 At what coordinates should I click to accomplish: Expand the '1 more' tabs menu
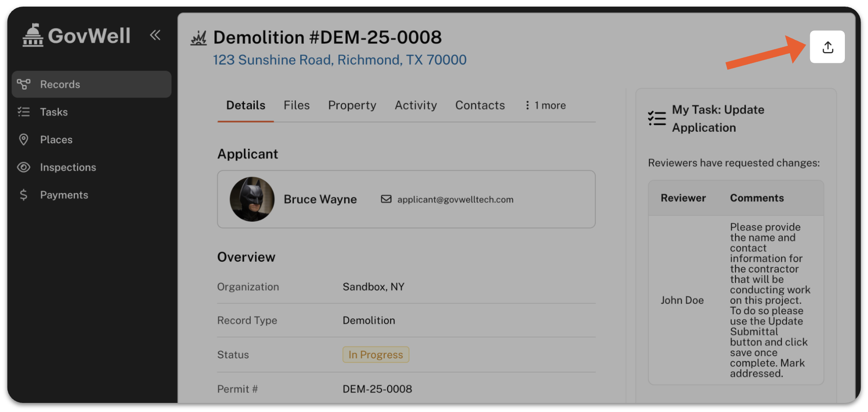[545, 105]
